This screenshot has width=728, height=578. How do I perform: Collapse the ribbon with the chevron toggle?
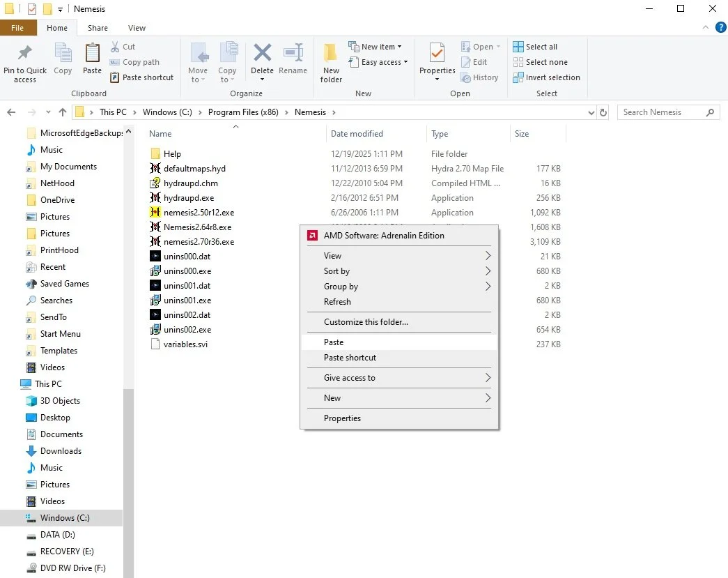tap(706, 27)
